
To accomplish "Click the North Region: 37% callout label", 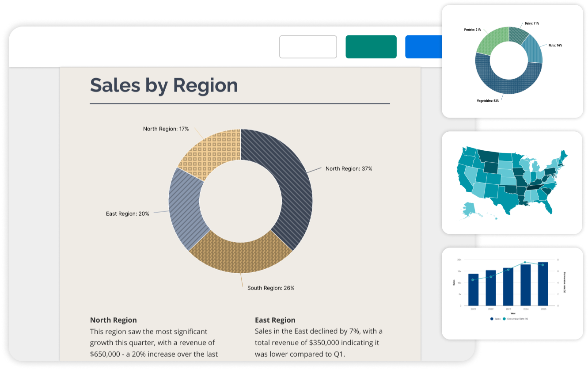I will pyautogui.click(x=348, y=168).
